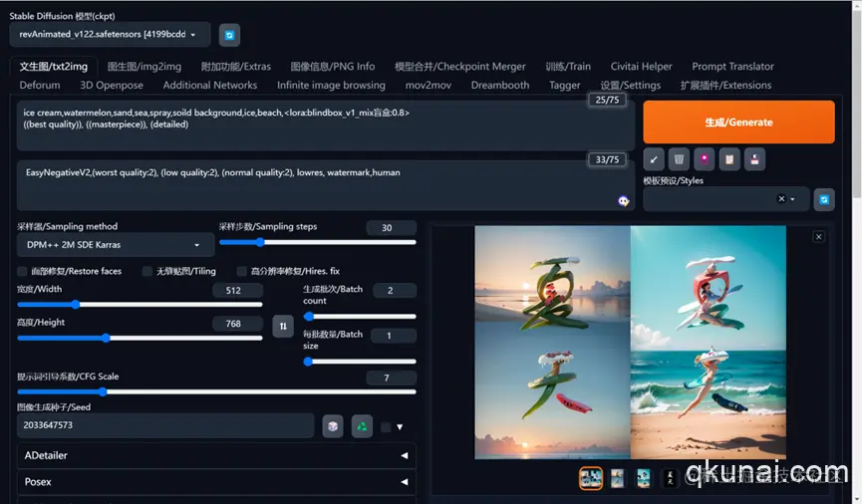The image size is (862, 504).
Task: Adjust the Batch count slider
Action: (360, 317)
